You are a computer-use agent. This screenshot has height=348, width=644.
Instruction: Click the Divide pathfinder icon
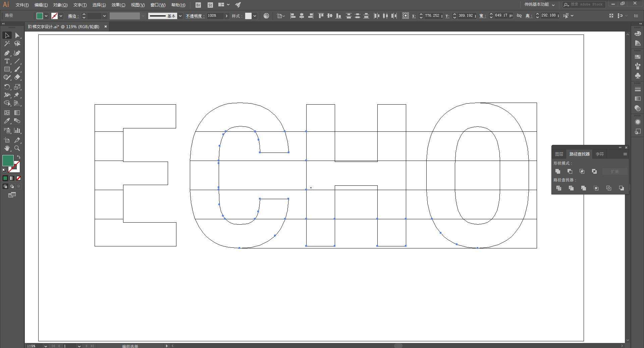pos(559,188)
